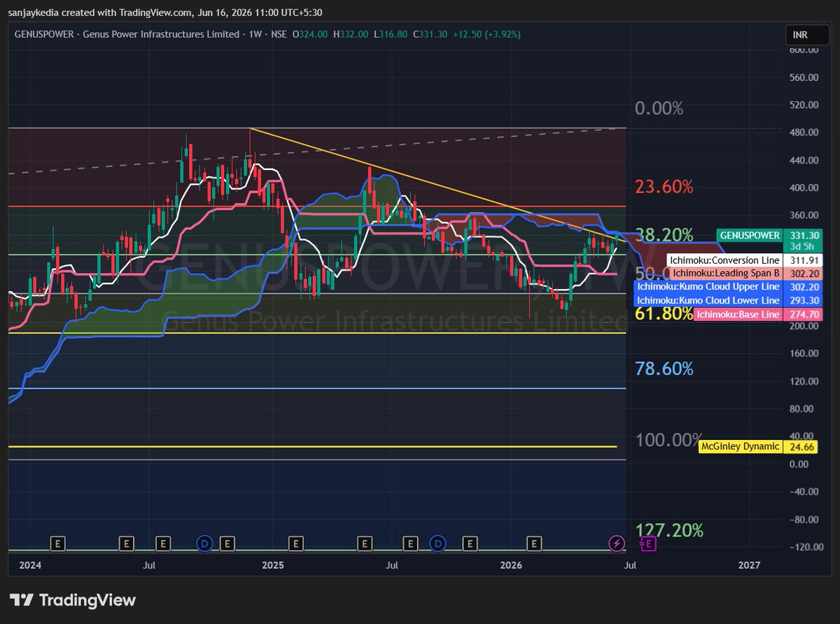The height and width of the screenshot is (624, 840).
Task: Select the Ichimoku:Kumo Cloud Lower Line label
Action: 706,300
